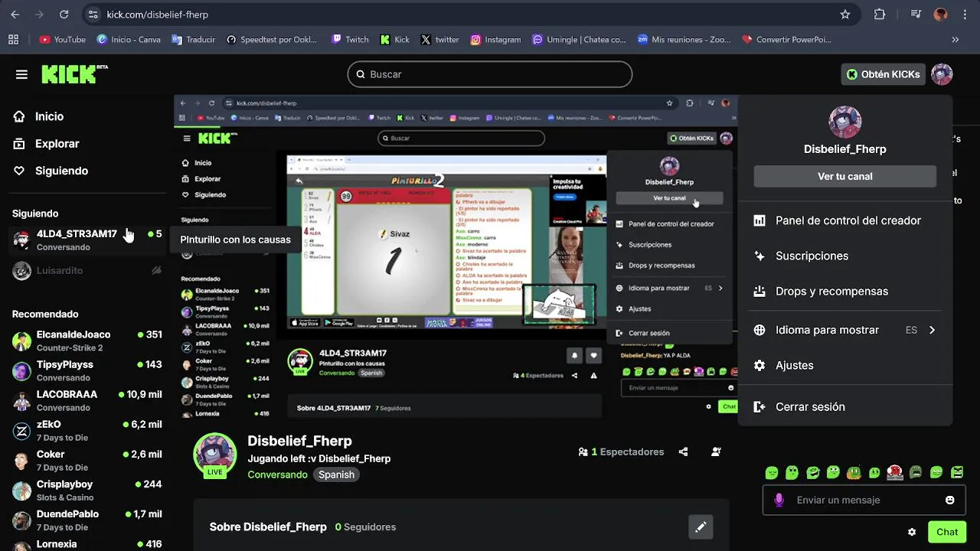Open the hamburger sidebar menu
The height and width of the screenshot is (551, 980).
21,74
